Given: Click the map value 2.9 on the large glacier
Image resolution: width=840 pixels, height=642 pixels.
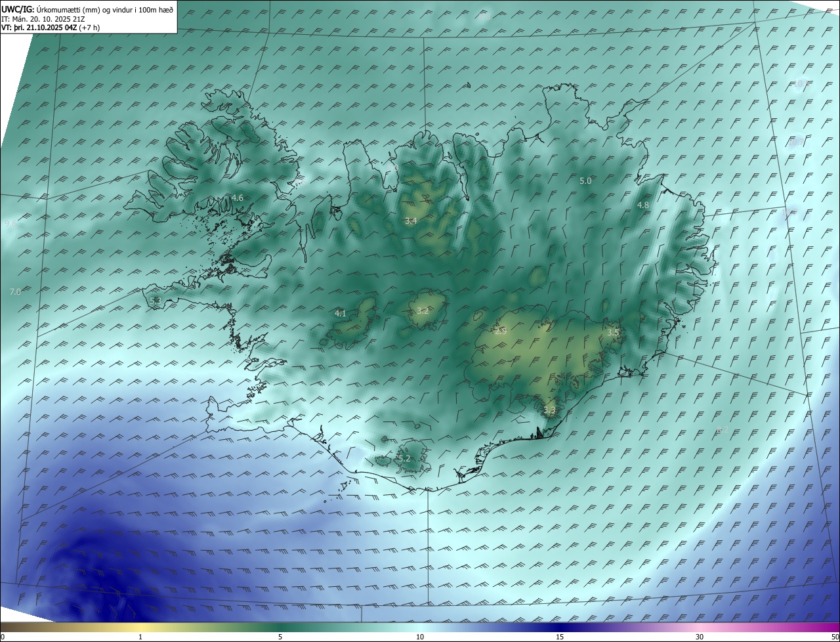Looking at the screenshot, I should pyautogui.click(x=501, y=332).
